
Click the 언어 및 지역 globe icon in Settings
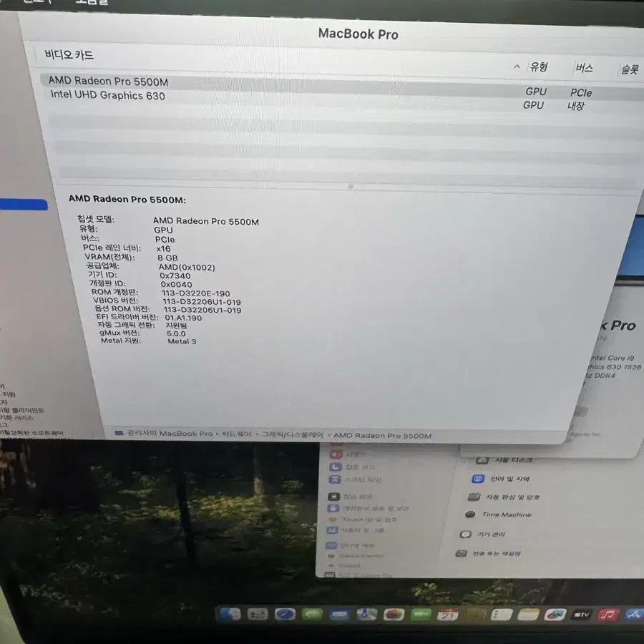click(x=478, y=479)
